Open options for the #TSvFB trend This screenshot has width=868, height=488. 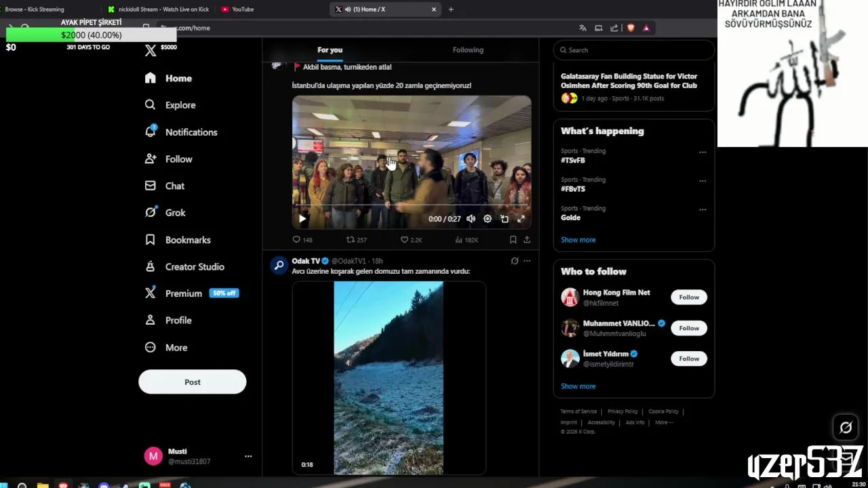[x=703, y=152]
